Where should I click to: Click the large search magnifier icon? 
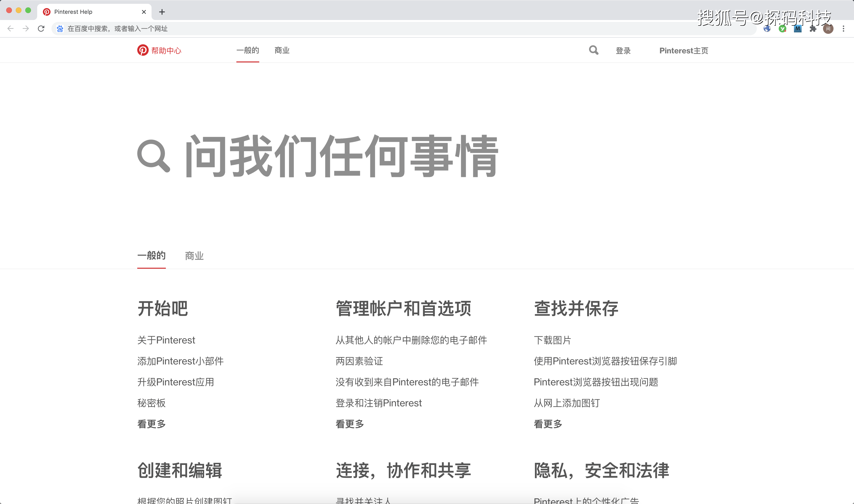(x=153, y=156)
